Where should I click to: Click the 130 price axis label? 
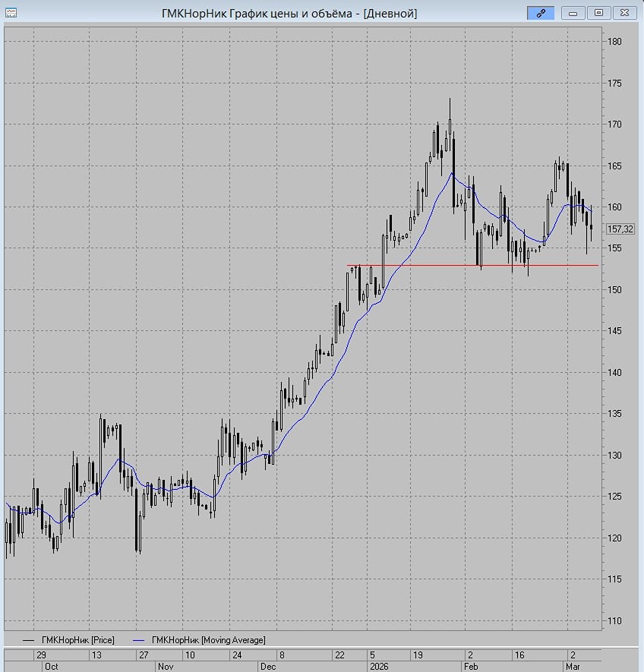614,455
